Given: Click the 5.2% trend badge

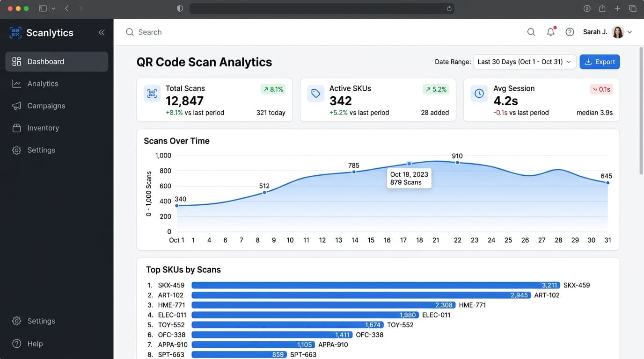Looking at the screenshot, I should pyautogui.click(x=436, y=89).
